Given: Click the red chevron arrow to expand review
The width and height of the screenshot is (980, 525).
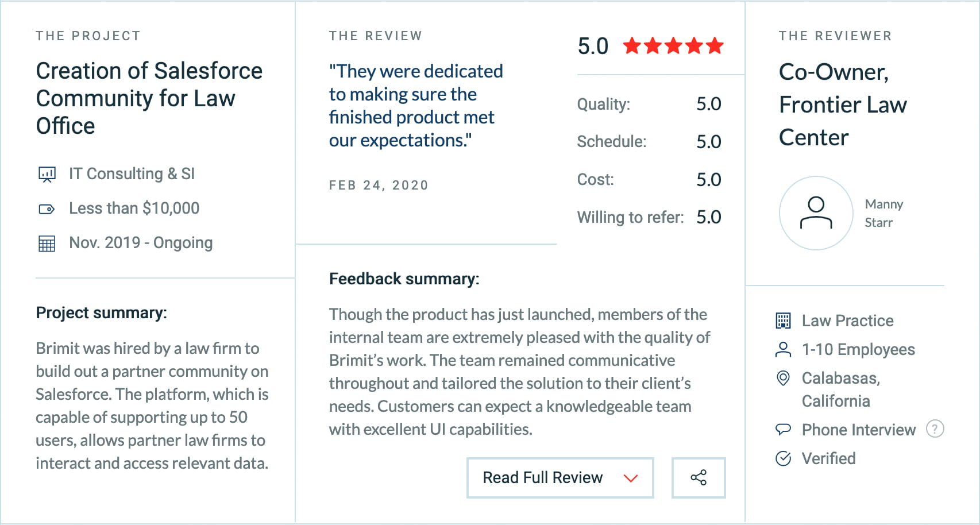Looking at the screenshot, I should [631, 478].
